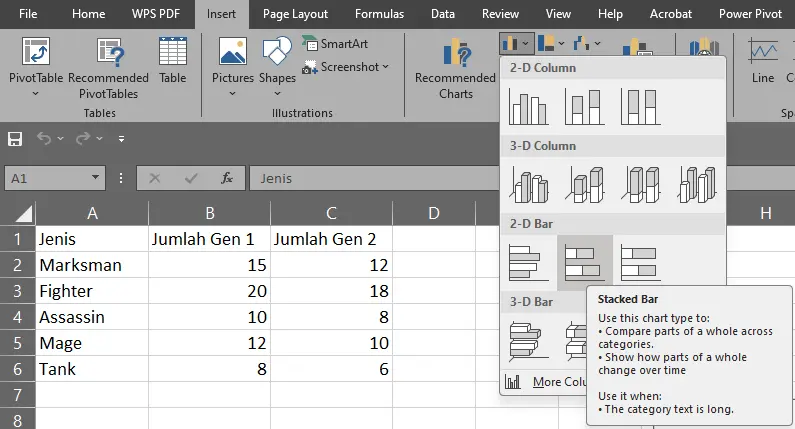Choose the 2-D Stacked Column chart
Screen dimensions: 795x429
[584, 106]
